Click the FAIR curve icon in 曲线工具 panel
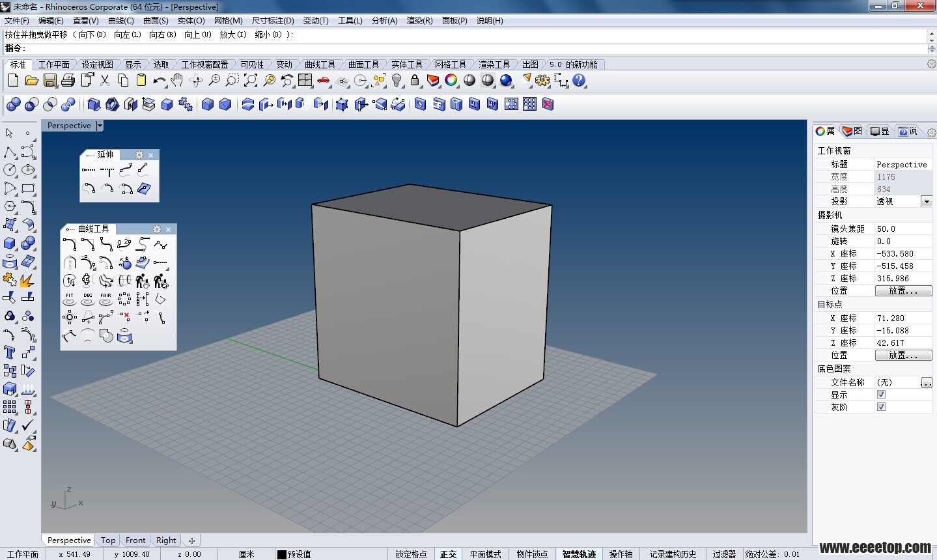 point(106,300)
